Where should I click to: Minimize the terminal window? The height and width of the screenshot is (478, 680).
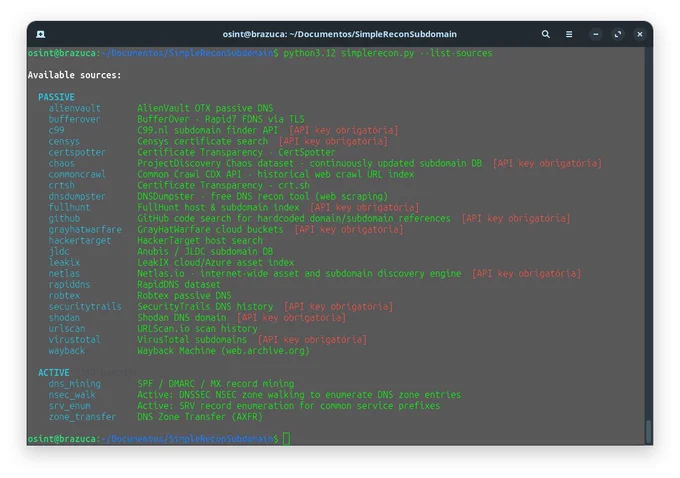pos(596,34)
